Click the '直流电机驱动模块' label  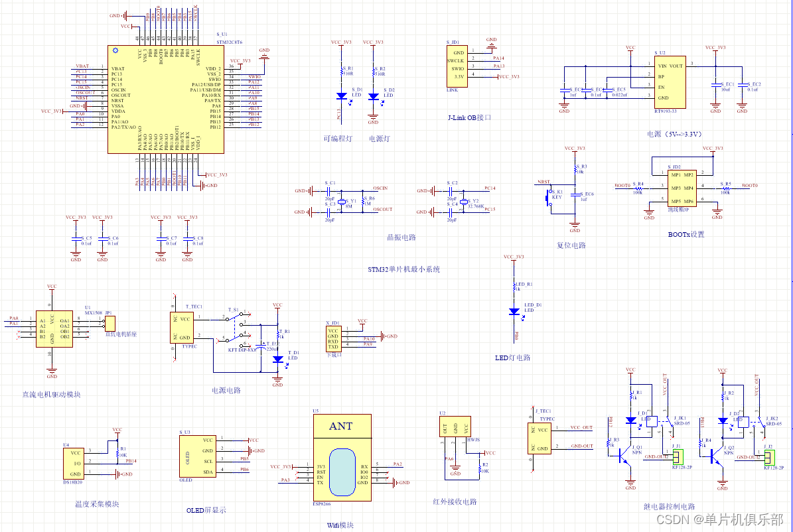coord(52,395)
